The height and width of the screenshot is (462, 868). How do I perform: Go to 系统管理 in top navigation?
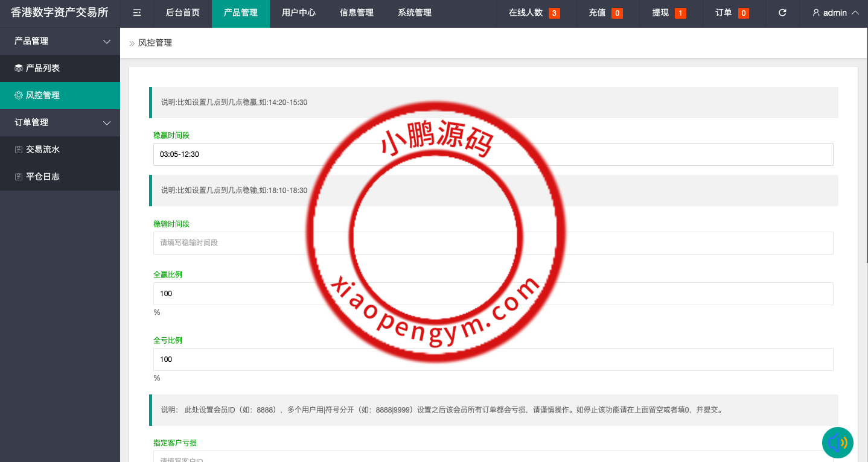415,13
